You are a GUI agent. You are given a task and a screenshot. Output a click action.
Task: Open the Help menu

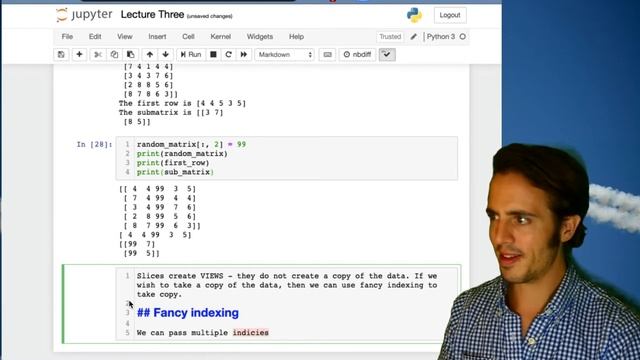click(296, 37)
